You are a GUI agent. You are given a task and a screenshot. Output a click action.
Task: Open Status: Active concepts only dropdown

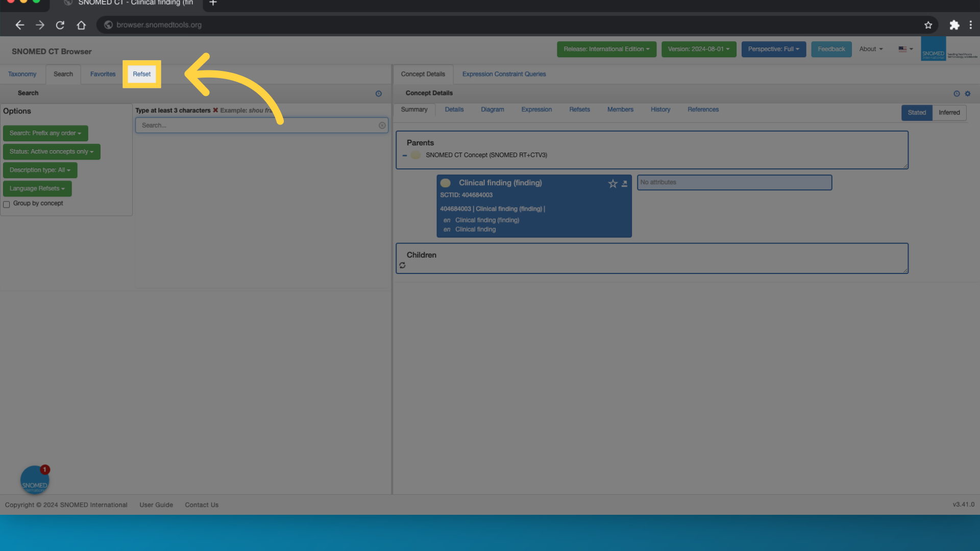pos(52,152)
